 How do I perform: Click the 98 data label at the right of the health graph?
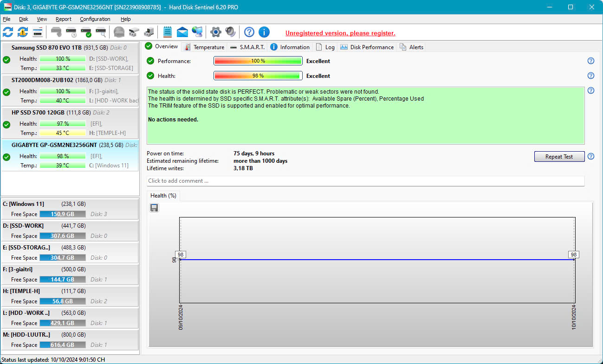click(x=574, y=255)
